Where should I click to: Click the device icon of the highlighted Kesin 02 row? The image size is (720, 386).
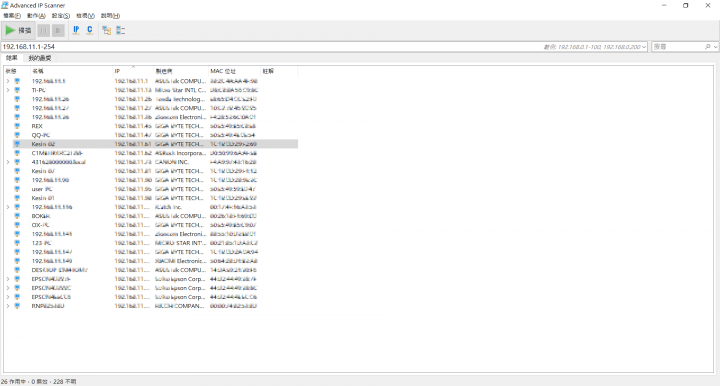[x=17, y=144]
